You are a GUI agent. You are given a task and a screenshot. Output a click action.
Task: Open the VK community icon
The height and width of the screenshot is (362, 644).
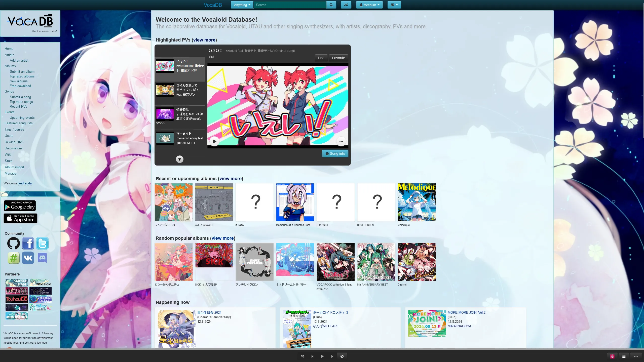[x=28, y=258]
